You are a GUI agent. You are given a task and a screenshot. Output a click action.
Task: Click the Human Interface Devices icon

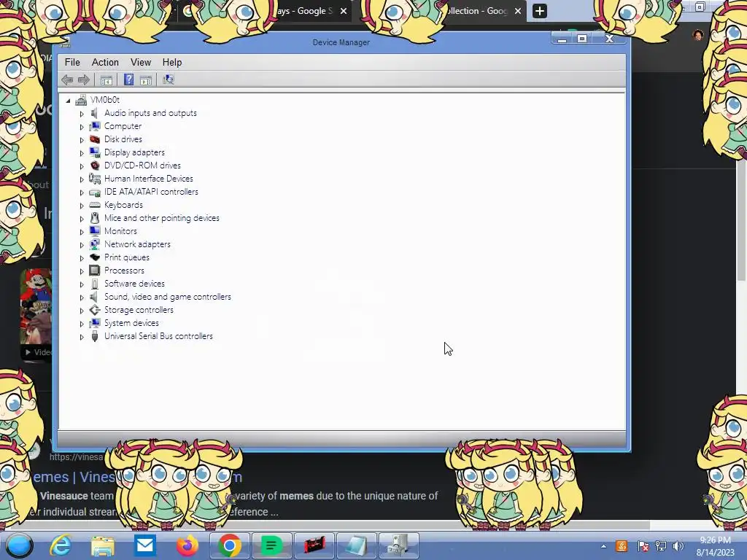(x=95, y=179)
